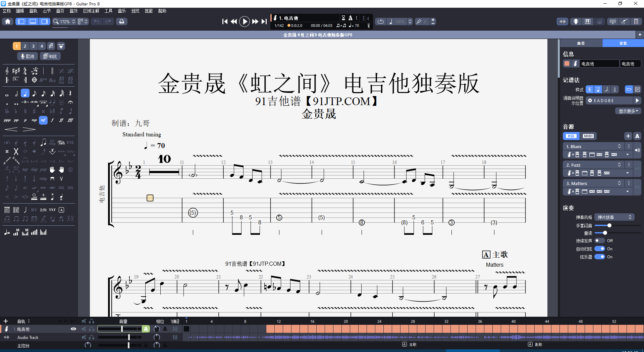
Task: Adjust the palm mute (手掌闷音) slider
Action: coord(617,225)
